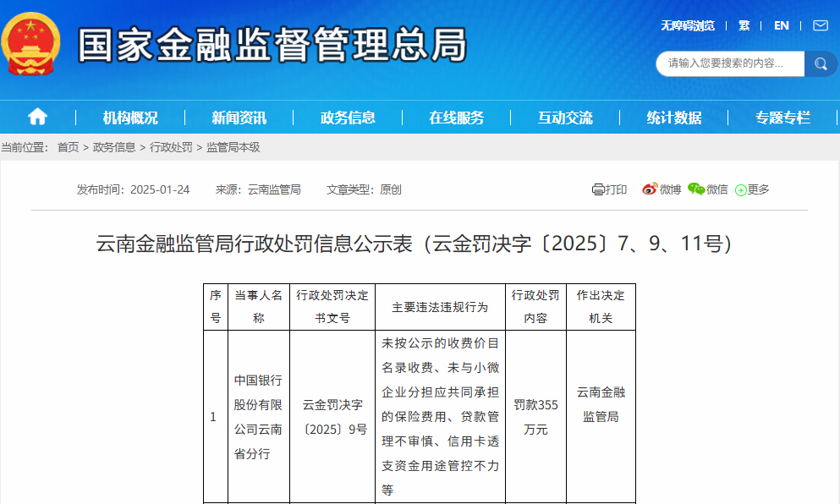Click the search magnifier button
This screenshot has width=840, height=504.
coord(820,63)
